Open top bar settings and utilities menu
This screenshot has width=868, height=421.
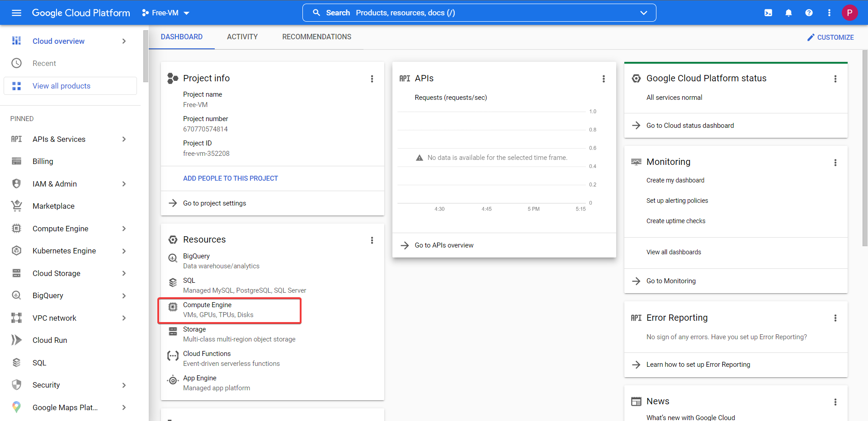pyautogui.click(x=829, y=13)
